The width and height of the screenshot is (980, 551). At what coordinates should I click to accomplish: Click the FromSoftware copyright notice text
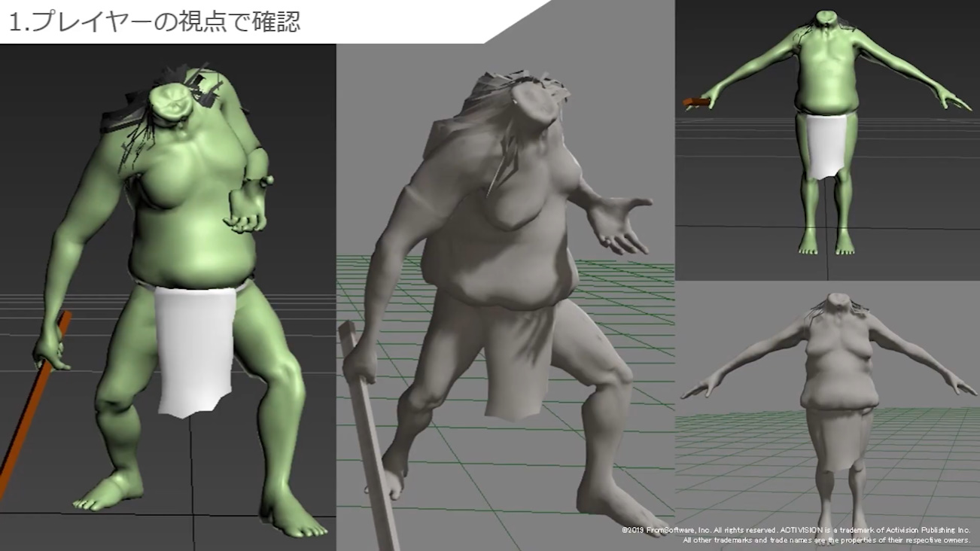[796, 534]
